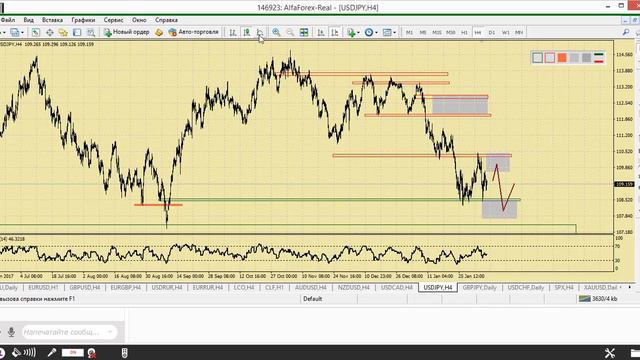
Task: Open the Сервис menu
Action: click(113, 20)
